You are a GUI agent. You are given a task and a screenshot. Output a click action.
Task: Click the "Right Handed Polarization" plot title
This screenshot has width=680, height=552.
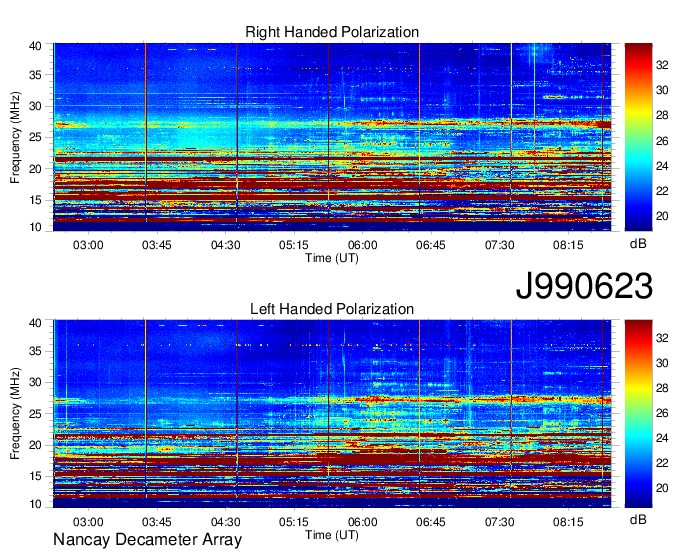click(x=332, y=32)
